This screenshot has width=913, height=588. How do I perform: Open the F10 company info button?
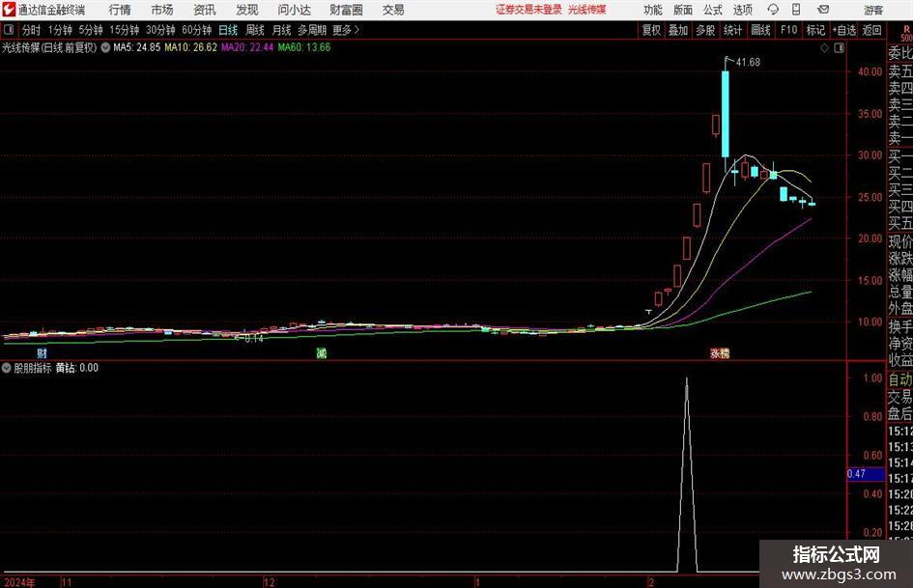coord(788,30)
